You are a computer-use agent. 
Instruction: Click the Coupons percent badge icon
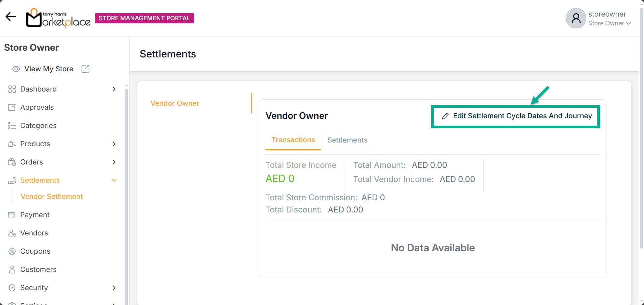12,251
